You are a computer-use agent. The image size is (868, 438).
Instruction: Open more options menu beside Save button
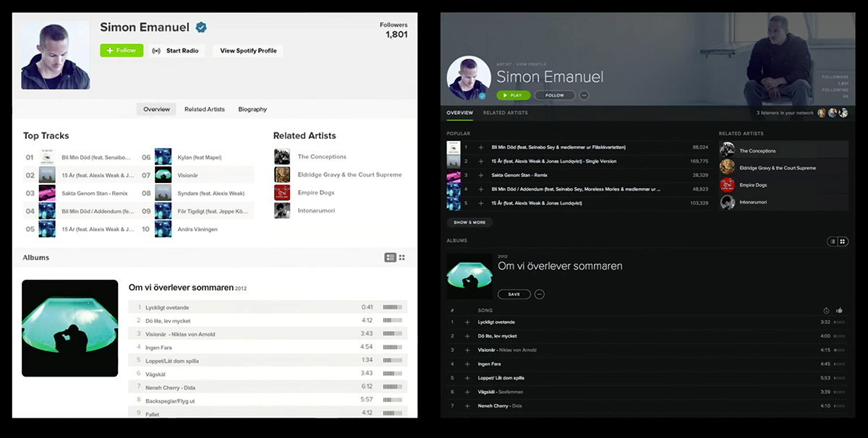[x=540, y=294]
